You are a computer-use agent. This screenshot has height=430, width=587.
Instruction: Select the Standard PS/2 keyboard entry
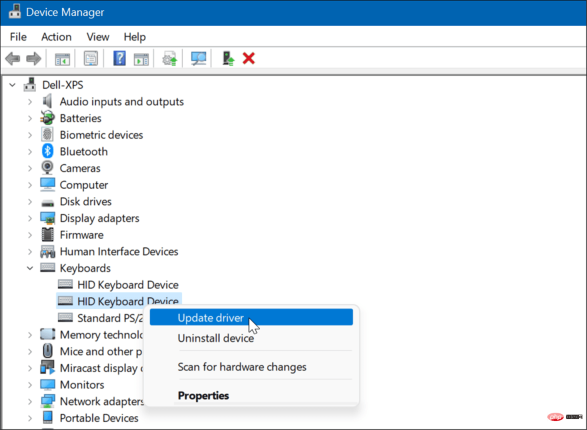(x=110, y=318)
